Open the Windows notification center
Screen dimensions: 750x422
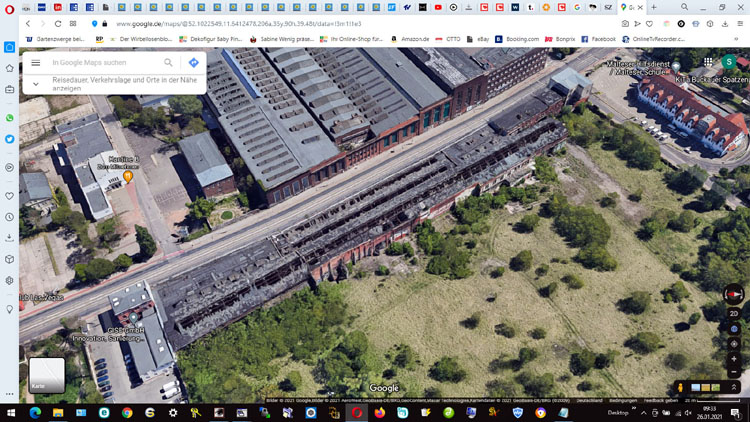736,412
